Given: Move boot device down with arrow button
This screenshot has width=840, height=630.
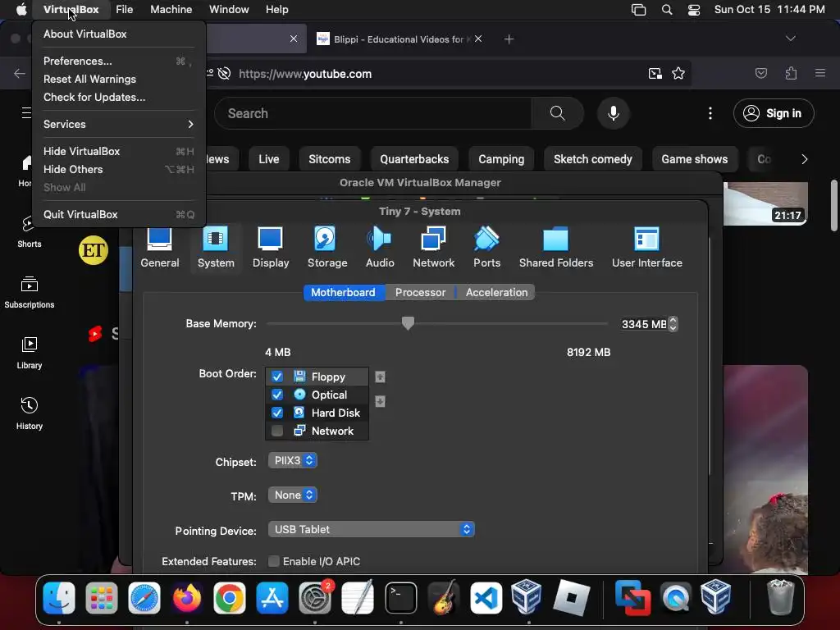Looking at the screenshot, I should tap(380, 401).
